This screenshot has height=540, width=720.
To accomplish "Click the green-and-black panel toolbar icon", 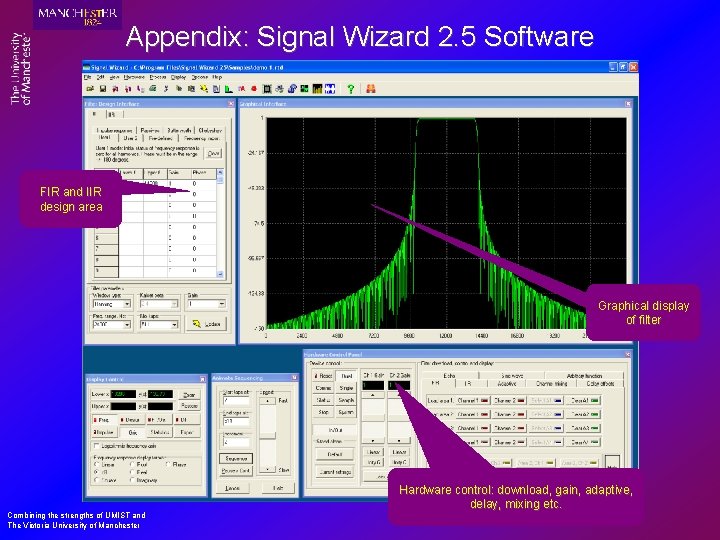I will coord(304,89).
